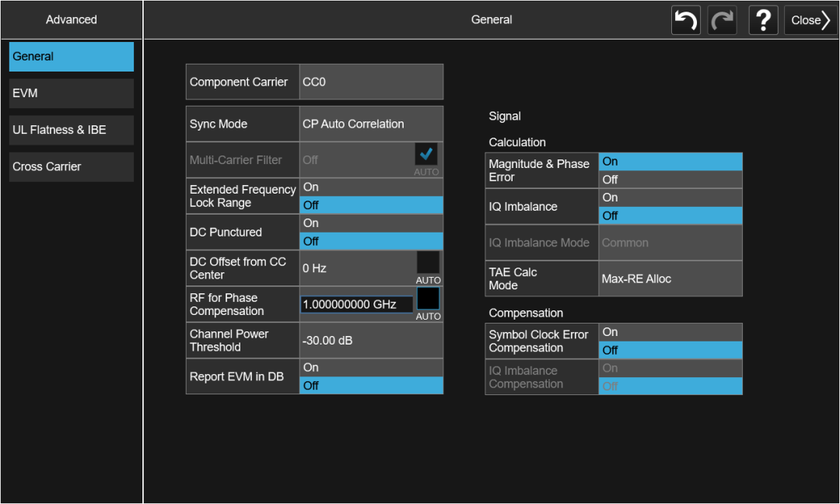The image size is (840, 504).
Task: Click the undo arrow icon
Action: pyautogui.click(x=685, y=20)
